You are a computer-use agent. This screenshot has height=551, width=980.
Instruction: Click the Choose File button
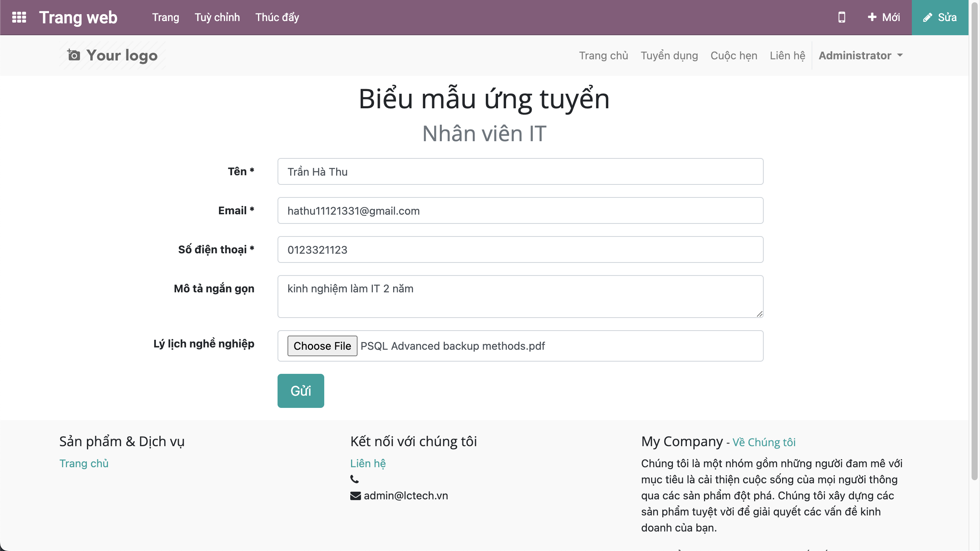tap(322, 346)
